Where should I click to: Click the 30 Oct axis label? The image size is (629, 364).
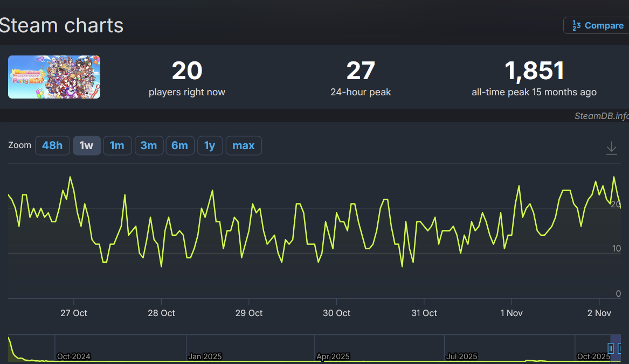point(336,313)
